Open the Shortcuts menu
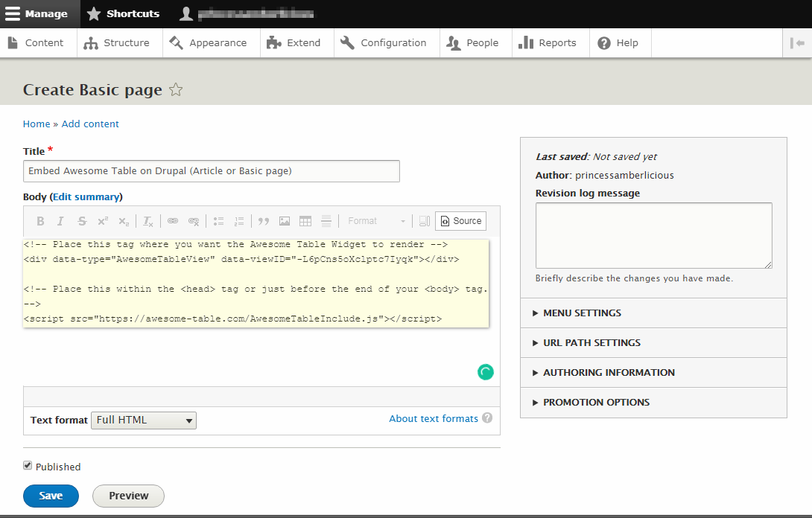Image resolution: width=812 pixels, height=518 pixels. [123, 14]
